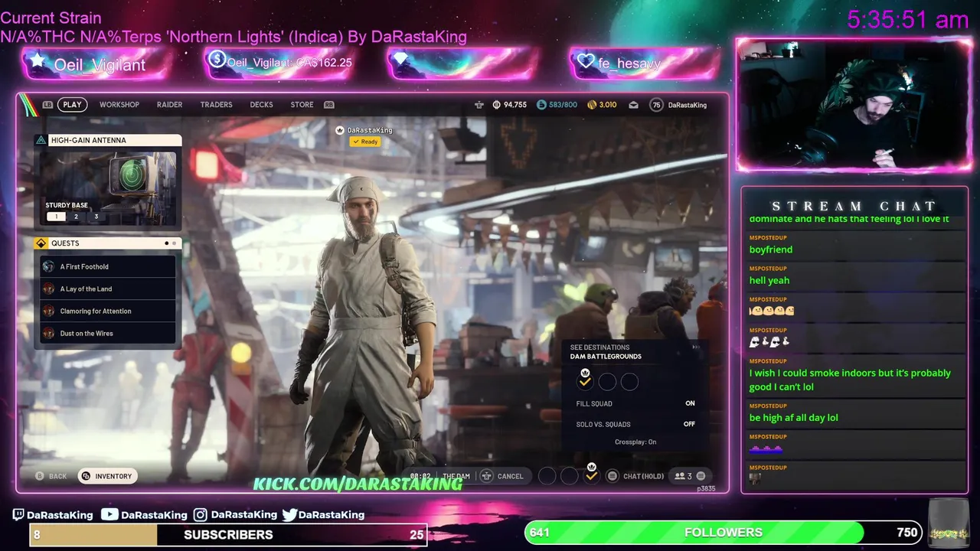The width and height of the screenshot is (980, 551).
Task: Click the chat message 'hell yeah'
Action: [x=769, y=280]
